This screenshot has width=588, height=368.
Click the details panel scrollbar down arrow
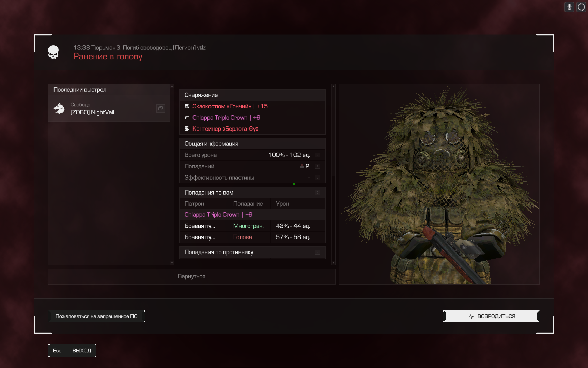334,263
